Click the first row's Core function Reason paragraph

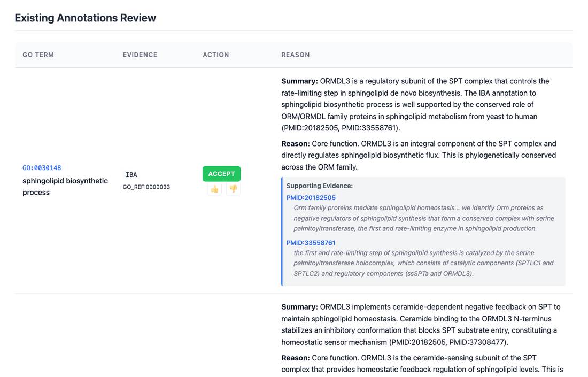click(x=419, y=155)
